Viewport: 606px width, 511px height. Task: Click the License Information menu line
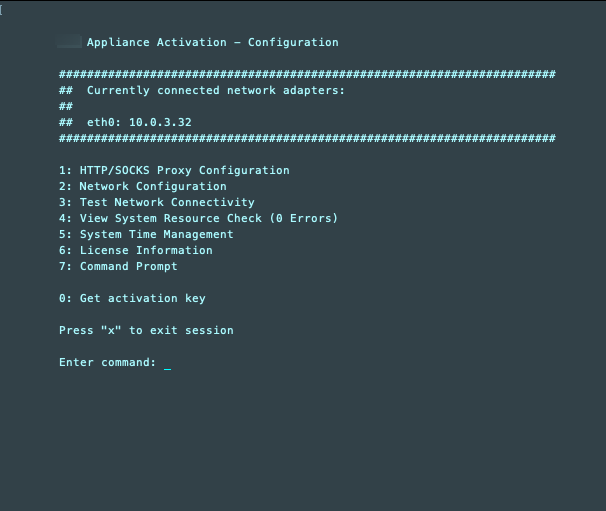(x=135, y=250)
